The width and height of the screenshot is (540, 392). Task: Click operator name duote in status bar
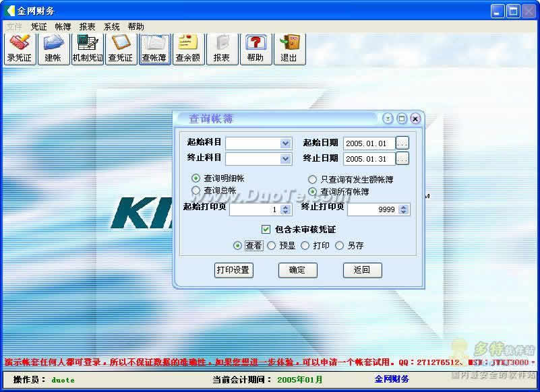coord(63,380)
